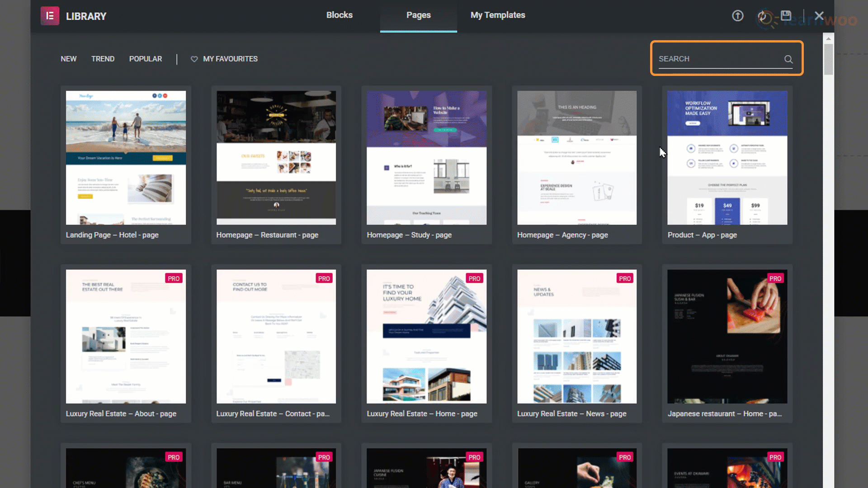This screenshot has width=868, height=488.
Task: Click the scrollbar up arrow
Action: point(828,39)
